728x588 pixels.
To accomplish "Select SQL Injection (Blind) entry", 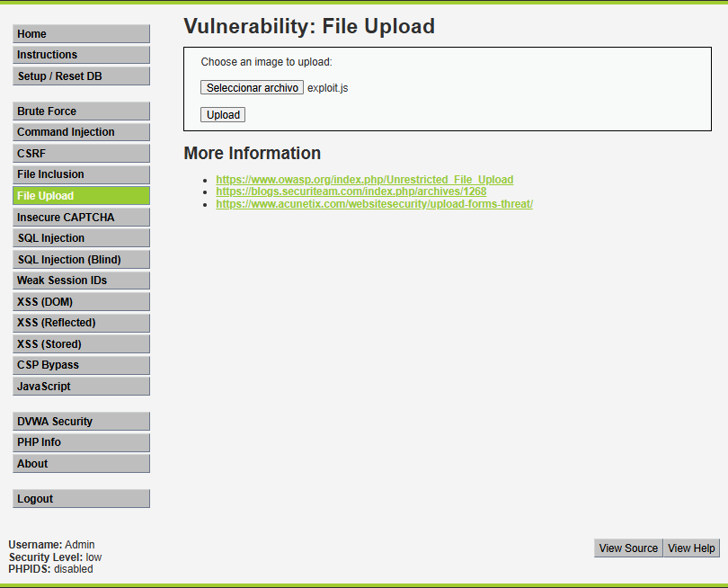I will (81, 260).
